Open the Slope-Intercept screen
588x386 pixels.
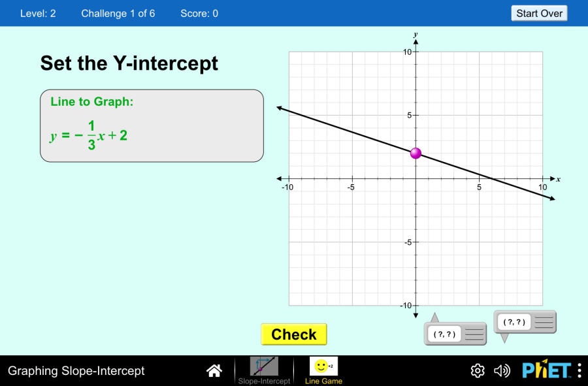(x=264, y=370)
